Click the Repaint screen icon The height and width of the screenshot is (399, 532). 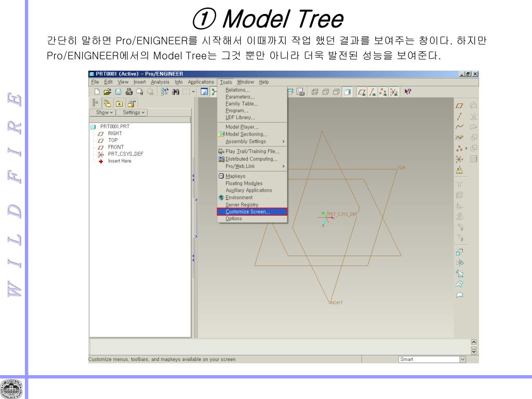[204, 91]
